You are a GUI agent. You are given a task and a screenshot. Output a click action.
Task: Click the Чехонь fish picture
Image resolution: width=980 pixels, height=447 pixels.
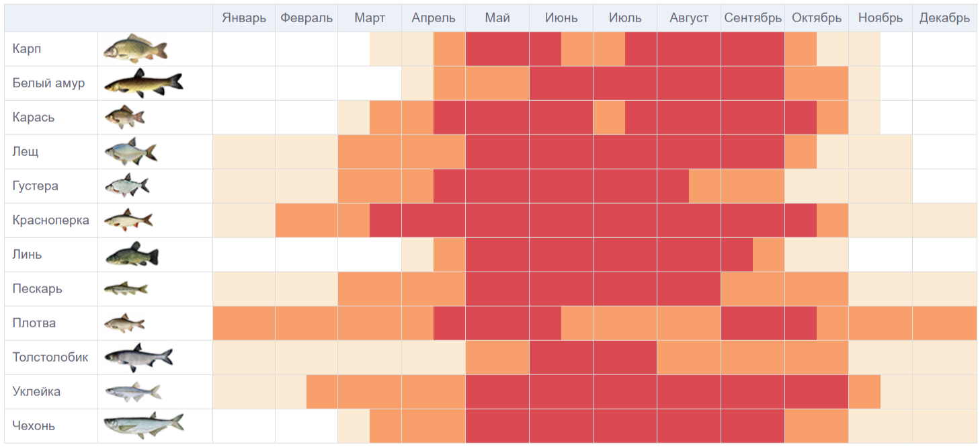pos(143,425)
